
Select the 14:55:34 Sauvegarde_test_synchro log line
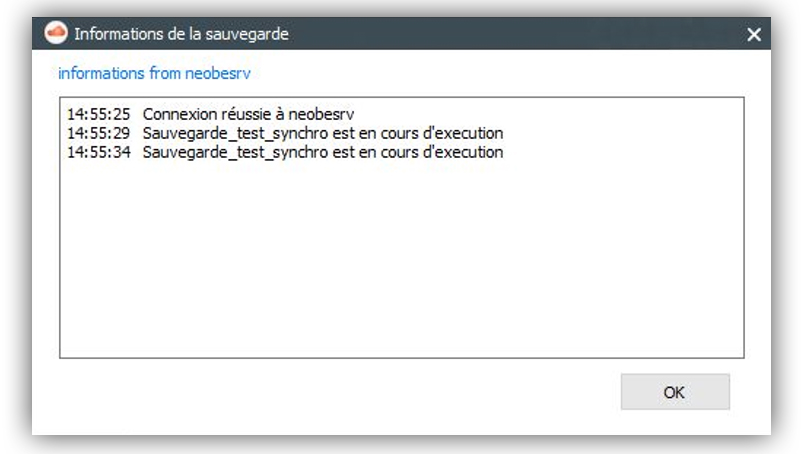coord(285,152)
